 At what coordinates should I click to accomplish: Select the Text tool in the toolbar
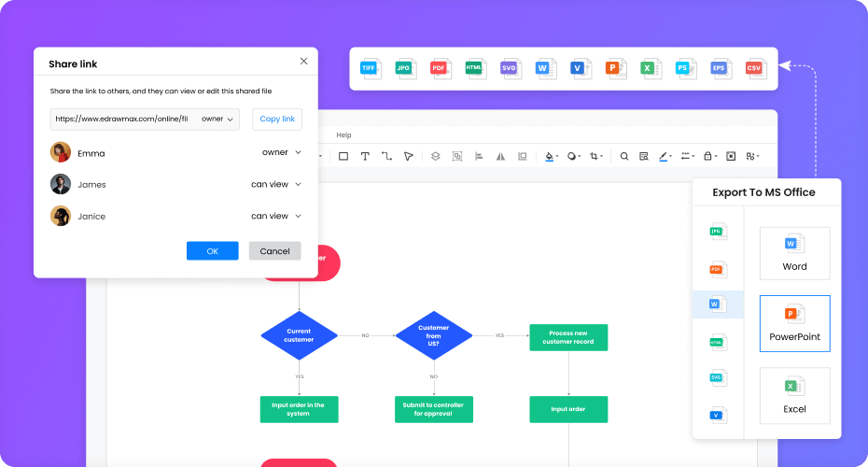click(365, 156)
